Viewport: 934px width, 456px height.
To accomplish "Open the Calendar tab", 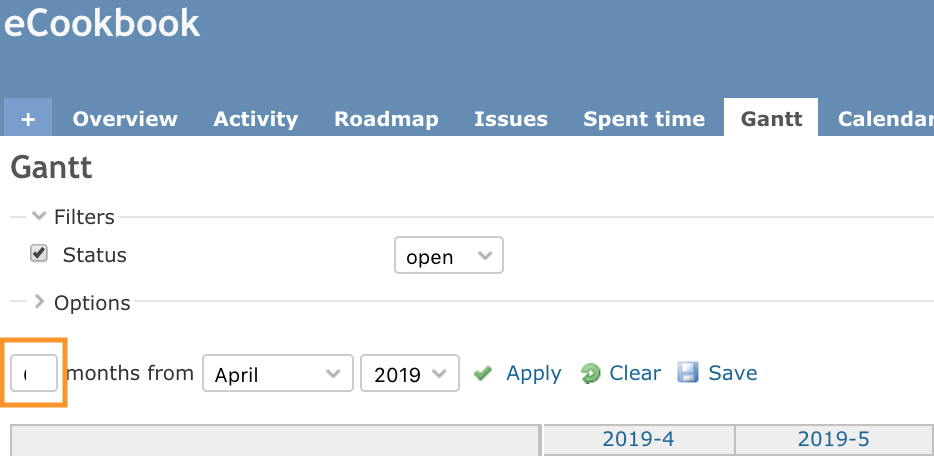I will [x=885, y=118].
